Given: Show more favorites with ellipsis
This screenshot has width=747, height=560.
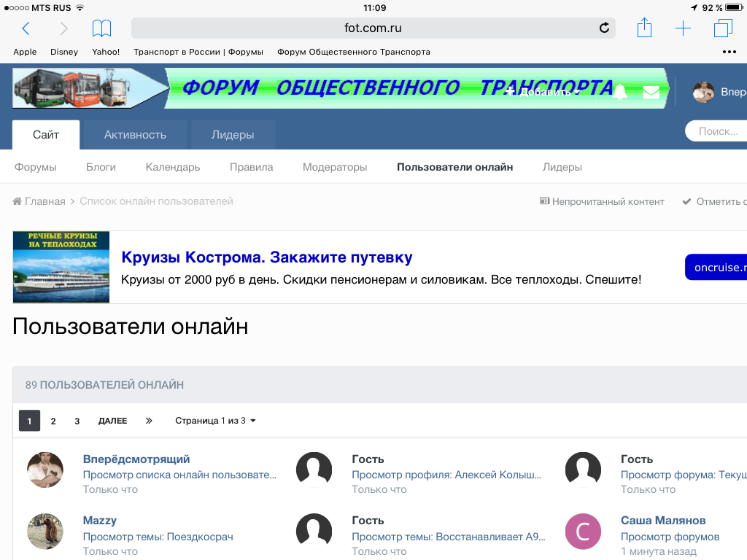Looking at the screenshot, I should click(729, 52).
